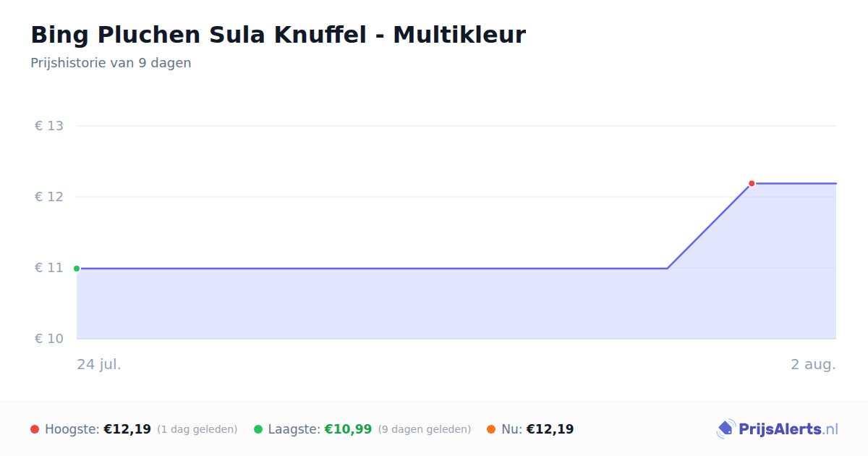Click the € 12 axis label
Viewport: 868px width, 456px height.
click(49, 197)
